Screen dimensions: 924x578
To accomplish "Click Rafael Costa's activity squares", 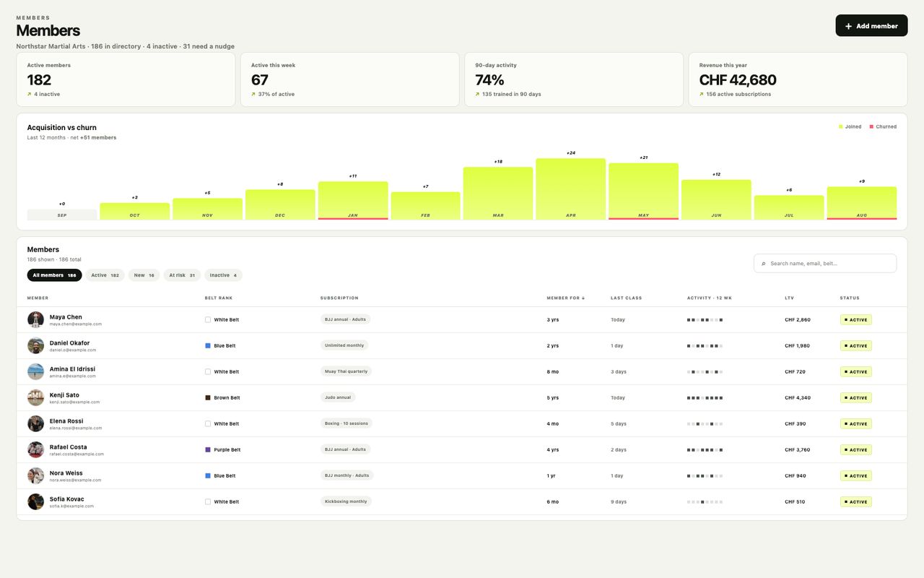I will click(x=705, y=449).
